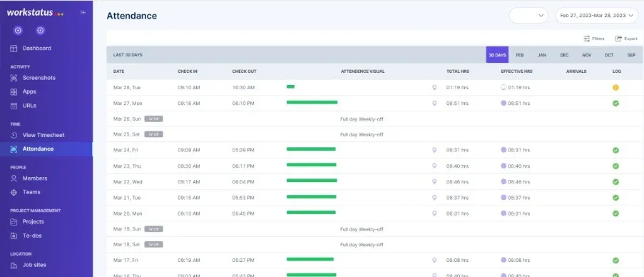Click the Screenshots camera icon

point(14,78)
